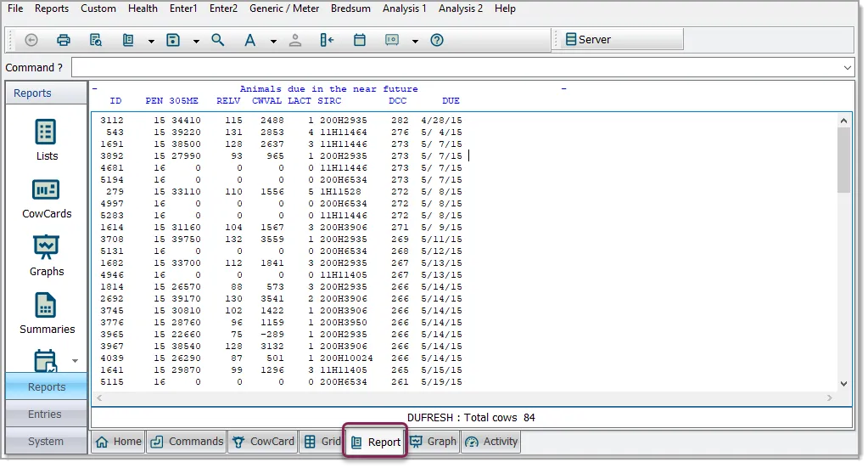Click the Command input field
The height and width of the screenshot is (468, 868).
click(456, 68)
